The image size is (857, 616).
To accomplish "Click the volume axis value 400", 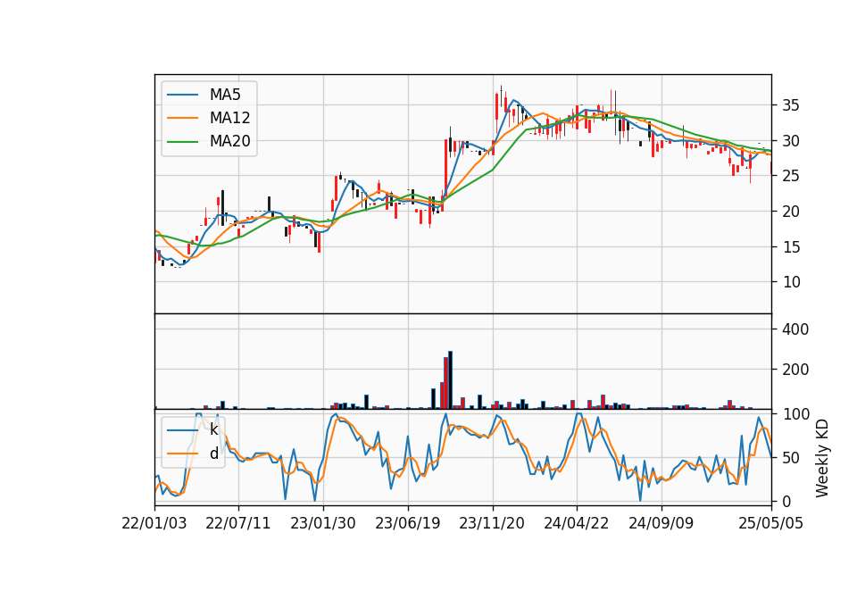I will (x=795, y=329).
